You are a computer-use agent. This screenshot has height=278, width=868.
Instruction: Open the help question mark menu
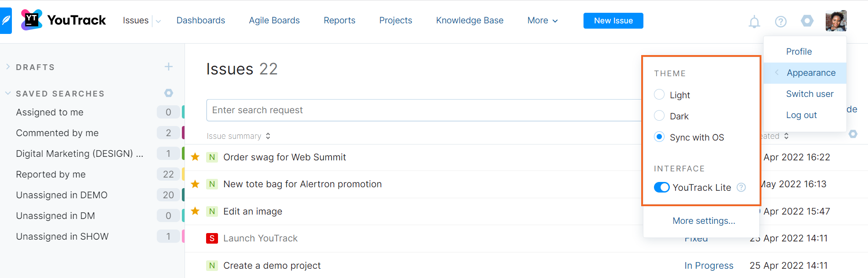tap(781, 22)
